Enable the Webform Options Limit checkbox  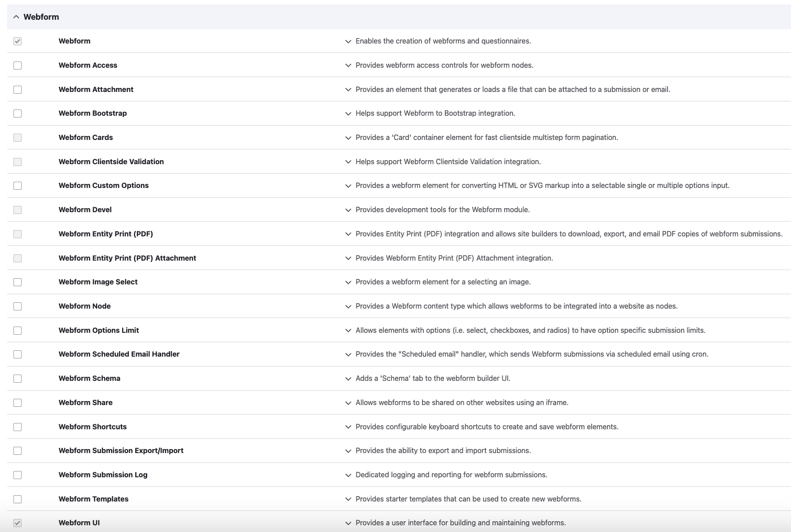coord(18,331)
